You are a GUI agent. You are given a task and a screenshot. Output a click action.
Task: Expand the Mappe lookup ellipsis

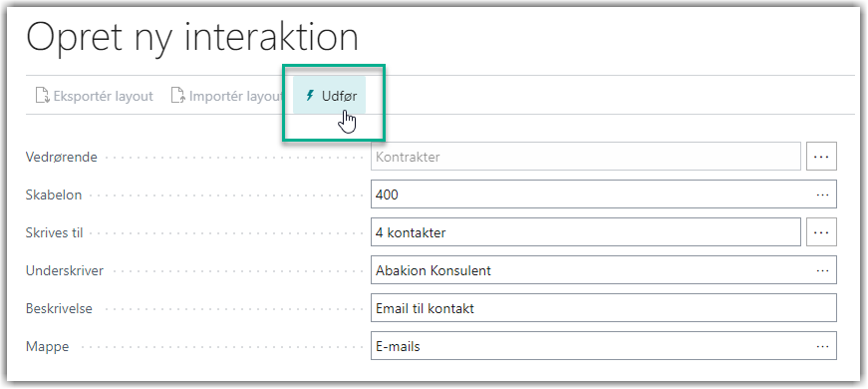click(822, 346)
